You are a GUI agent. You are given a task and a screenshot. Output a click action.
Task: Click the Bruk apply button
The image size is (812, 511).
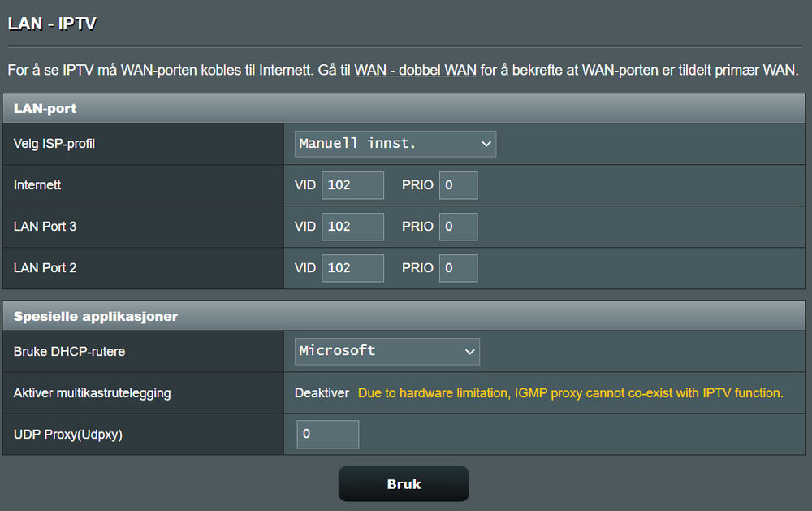404,484
